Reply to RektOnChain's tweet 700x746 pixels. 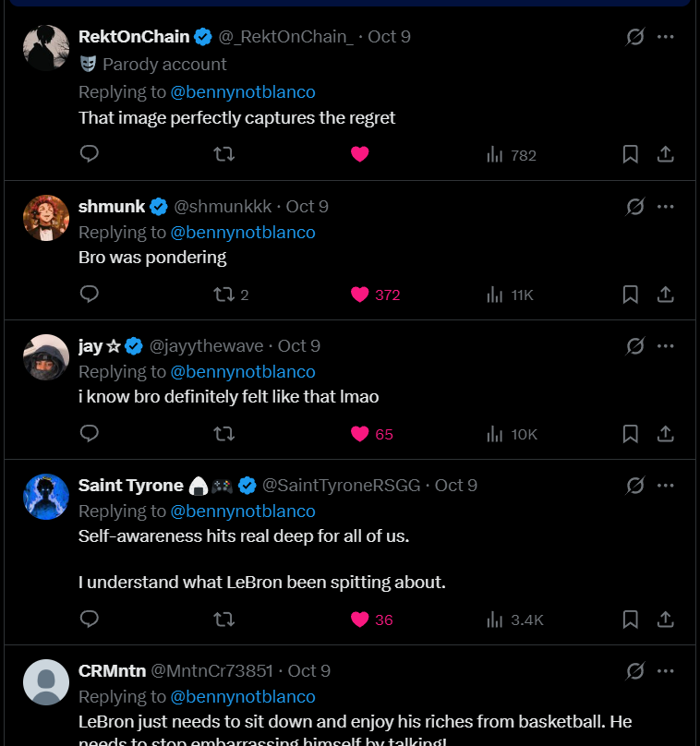pos(90,154)
